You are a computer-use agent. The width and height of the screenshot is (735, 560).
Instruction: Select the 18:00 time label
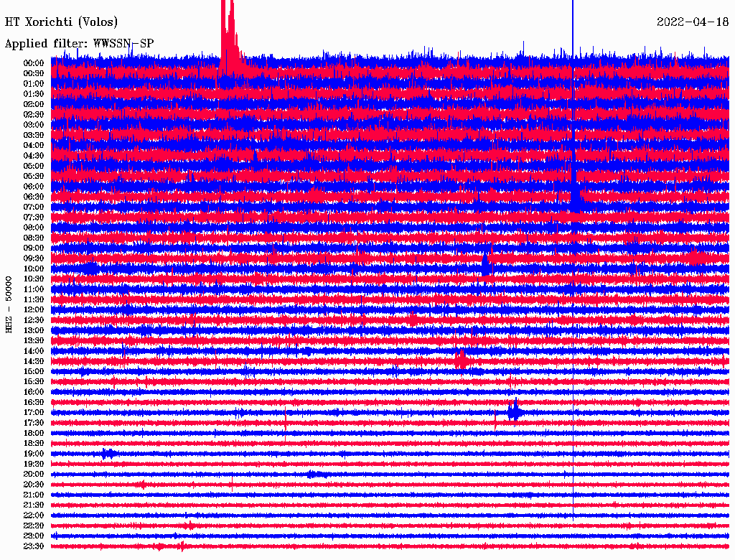click(x=34, y=433)
